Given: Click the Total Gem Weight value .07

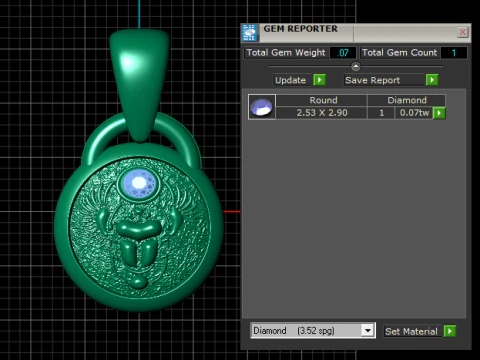Looking at the screenshot, I should point(343,53).
